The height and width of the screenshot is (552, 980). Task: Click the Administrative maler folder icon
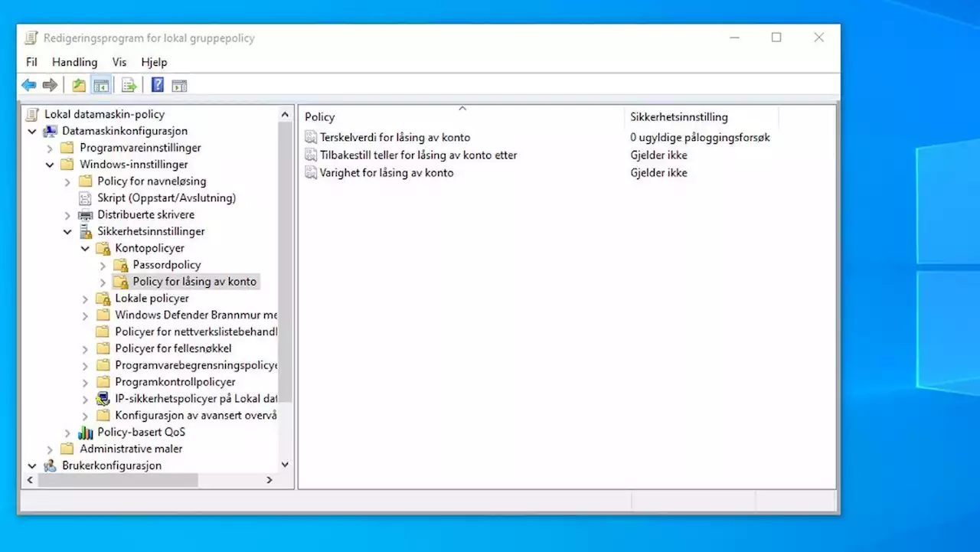point(67,449)
